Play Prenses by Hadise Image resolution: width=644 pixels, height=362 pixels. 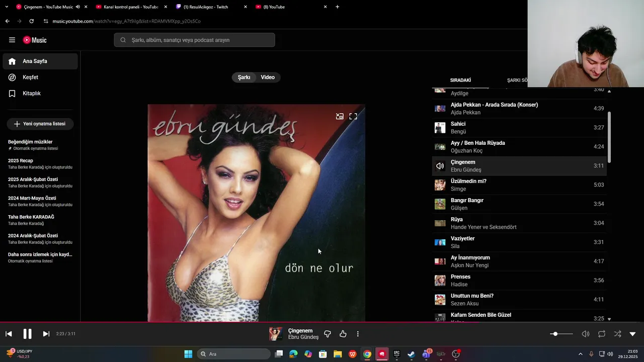click(x=519, y=281)
